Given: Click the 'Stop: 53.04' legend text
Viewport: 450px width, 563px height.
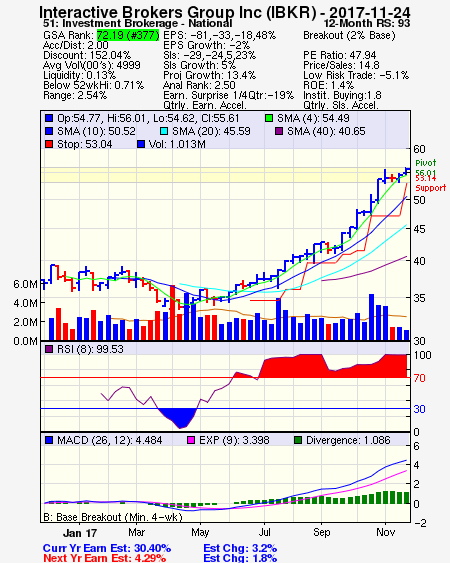Looking at the screenshot, I should tap(84, 144).
